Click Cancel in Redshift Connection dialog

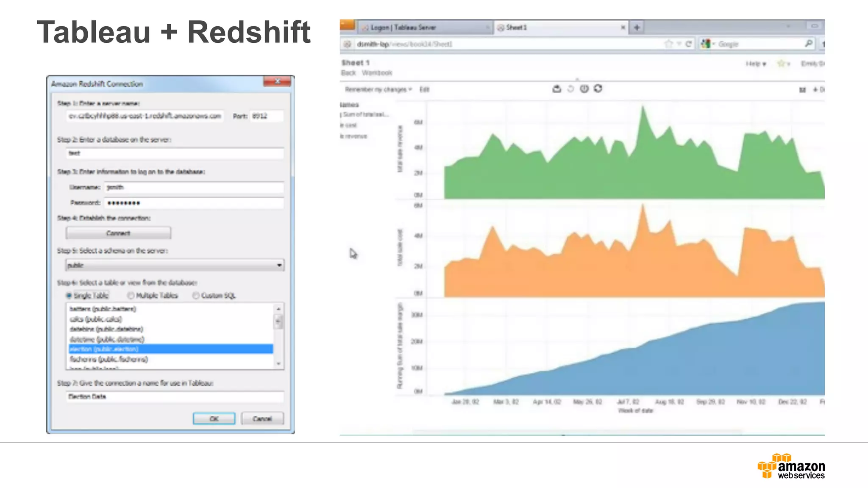(262, 419)
